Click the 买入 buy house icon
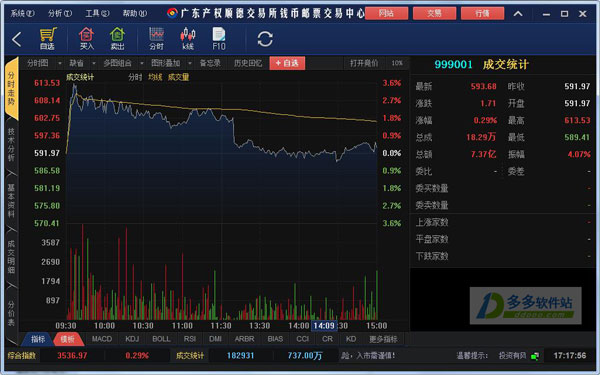 point(86,38)
